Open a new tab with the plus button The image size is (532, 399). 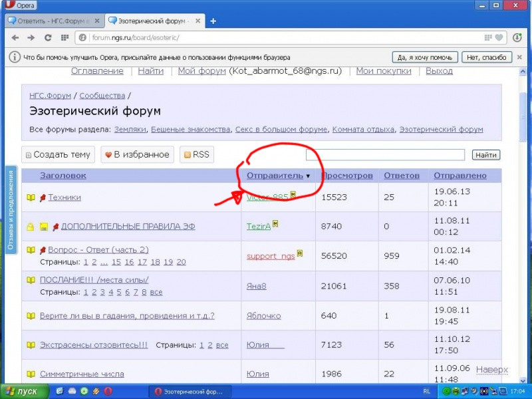click(213, 21)
